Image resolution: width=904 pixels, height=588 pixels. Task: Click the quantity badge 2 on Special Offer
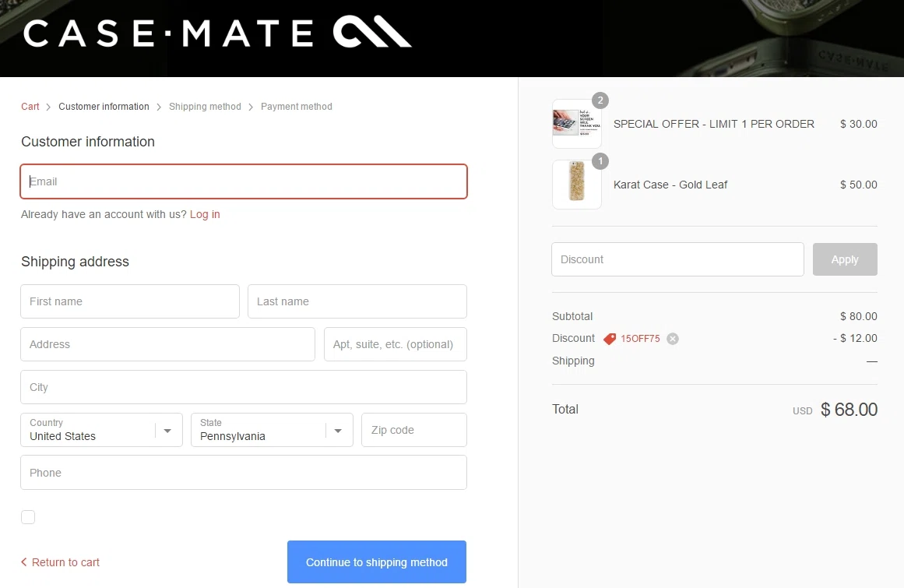[600, 100]
